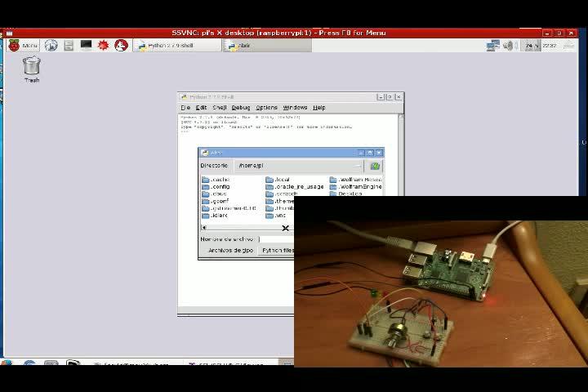Screen dimensions: 588x392
Task: Open the Trash icon on desktop
Action: click(32, 69)
